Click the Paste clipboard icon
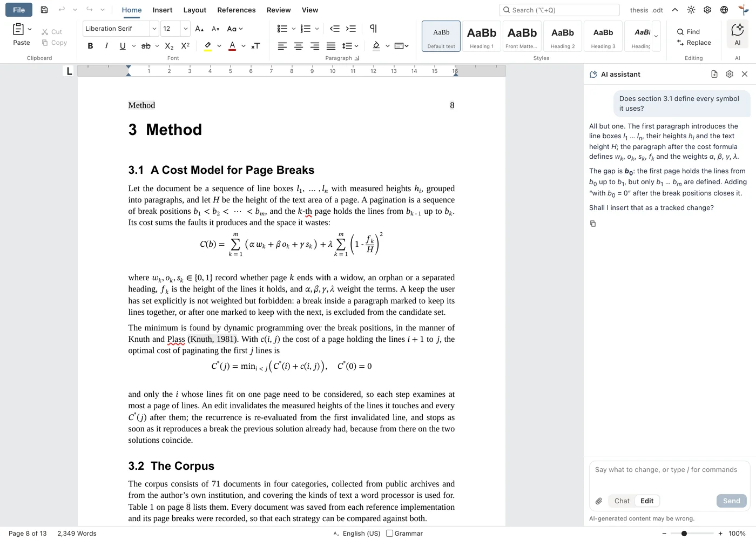Image resolution: width=756 pixels, height=540 pixels. [x=18, y=29]
